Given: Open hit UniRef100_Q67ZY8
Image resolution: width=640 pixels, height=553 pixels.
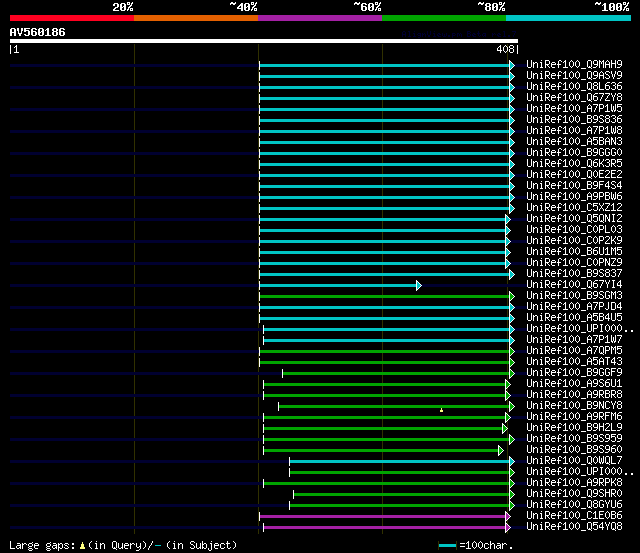Looking at the screenshot, I should tap(574, 98).
